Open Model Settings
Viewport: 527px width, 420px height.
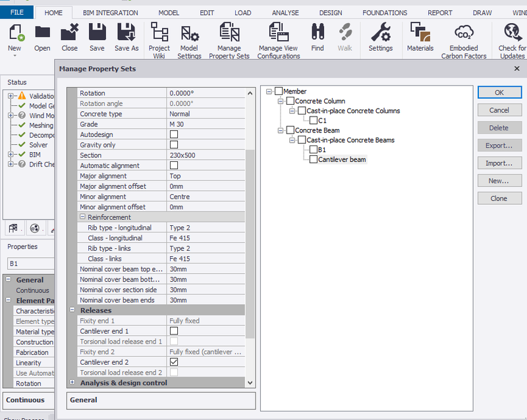tap(190, 34)
